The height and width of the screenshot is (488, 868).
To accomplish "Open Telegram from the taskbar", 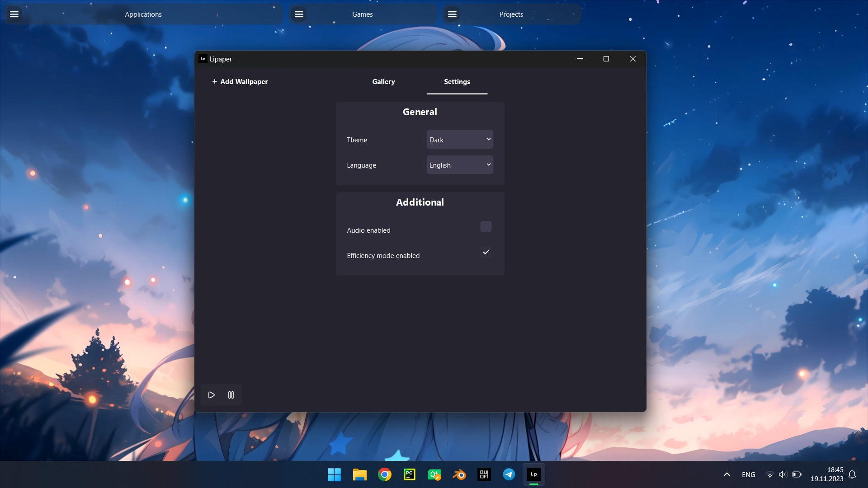I will point(509,474).
